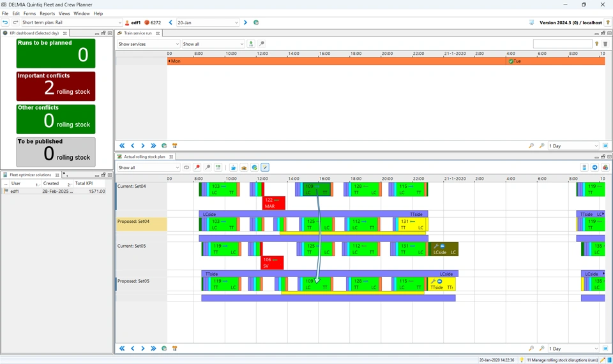This screenshot has width=613, height=364.
Task: Open Show all dropdown in Train service run
Action: click(213, 44)
